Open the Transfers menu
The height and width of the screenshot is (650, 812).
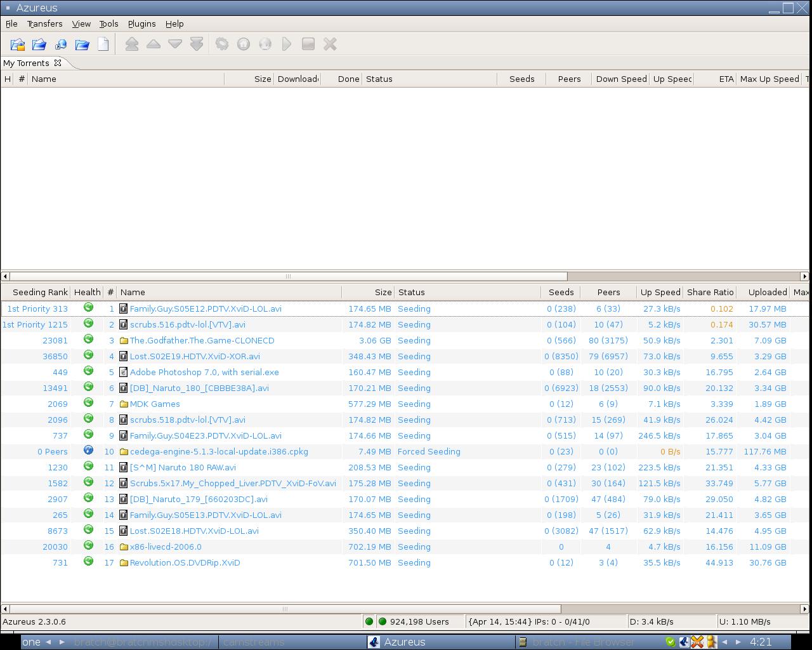tap(44, 23)
